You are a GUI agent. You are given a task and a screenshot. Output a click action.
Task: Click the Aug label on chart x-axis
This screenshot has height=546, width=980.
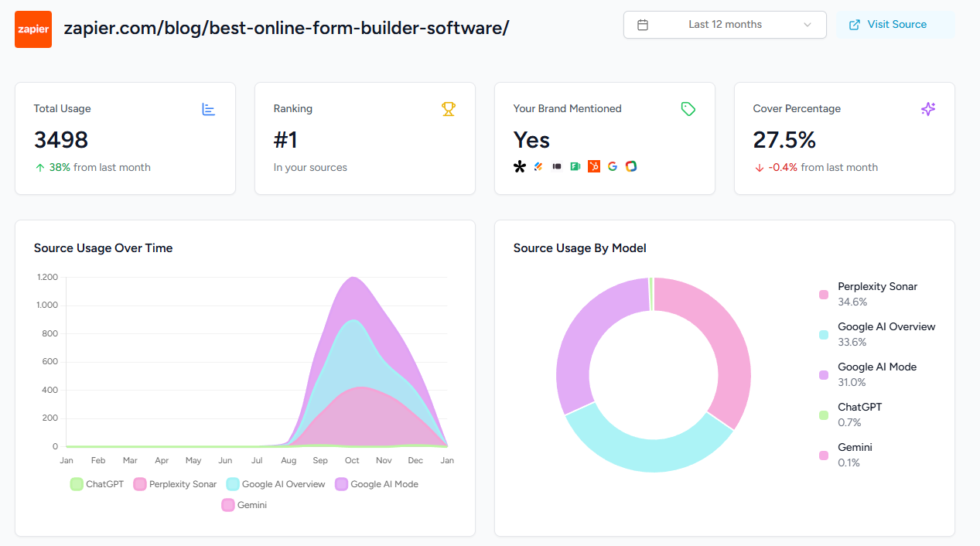[289, 460]
